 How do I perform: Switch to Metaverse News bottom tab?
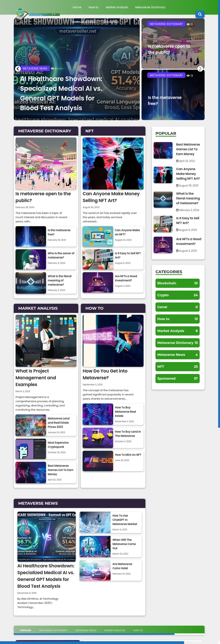86,630
